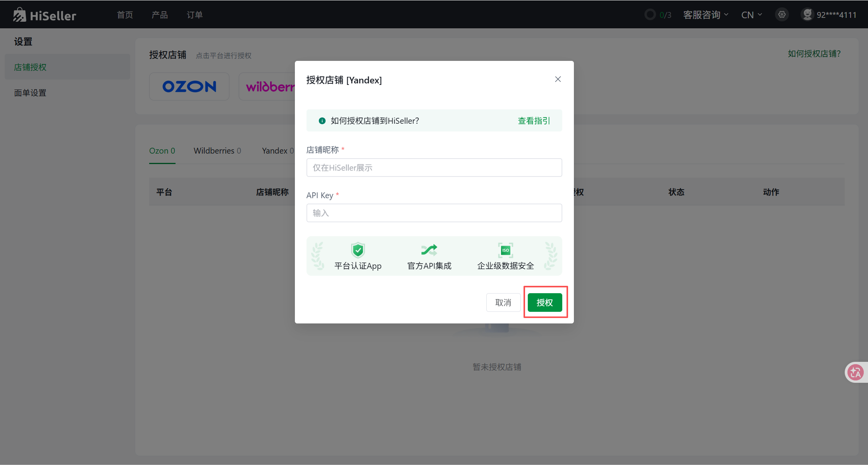This screenshot has height=465, width=868.
Task: Click the ISO enterprise data security icon
Action: point(505,250)
